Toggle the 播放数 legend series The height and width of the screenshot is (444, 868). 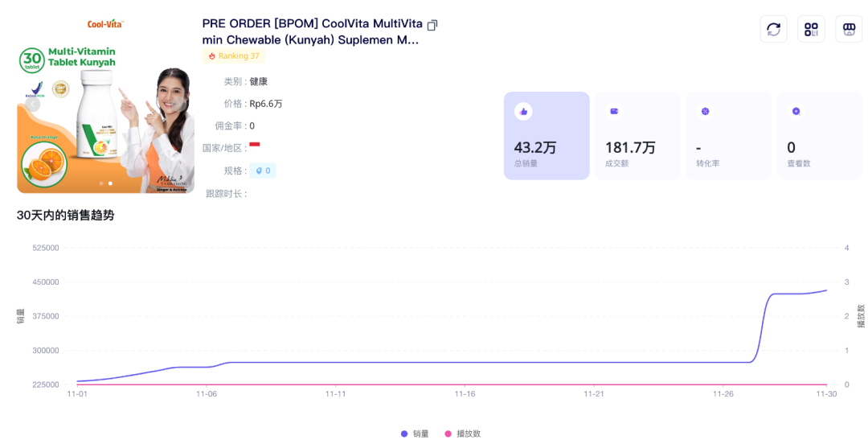point(462,434)
